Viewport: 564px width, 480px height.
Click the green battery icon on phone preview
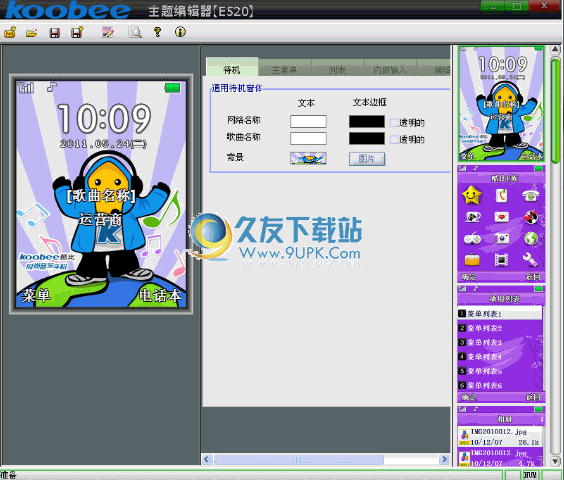[172, 88]
